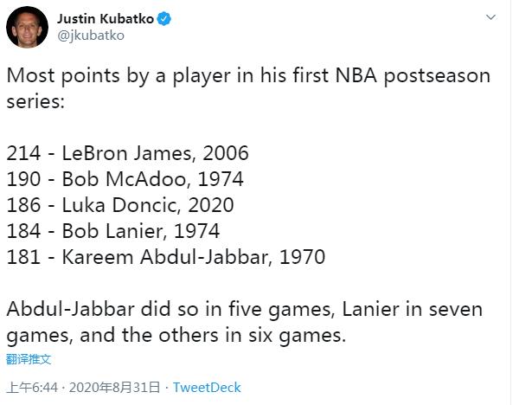Click the '181 - Kareem Abdul-Jabbar, 1970' line

pyautogui.click(x=166, y=257)
